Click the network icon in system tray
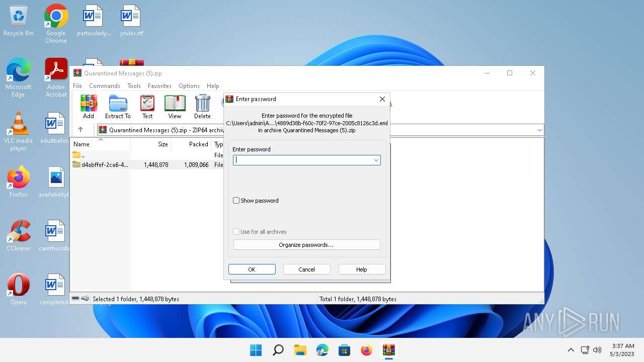This screenshot has height=362, width=644. (x=585, y=350)
